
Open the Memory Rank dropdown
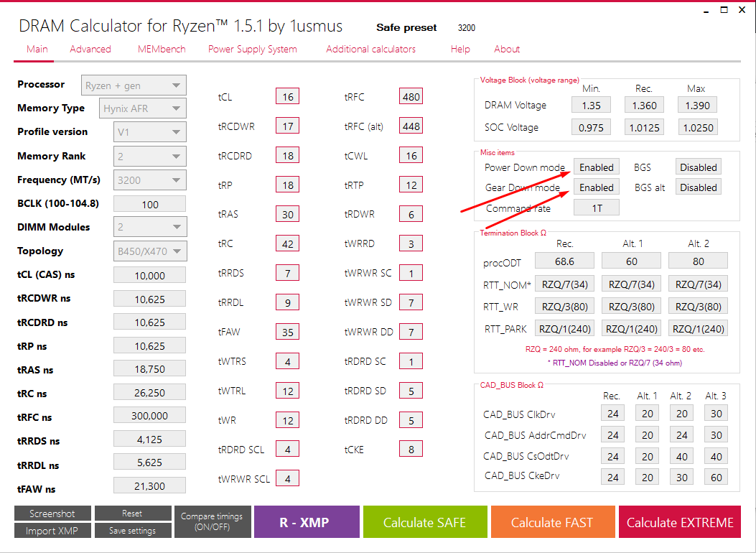149,157
